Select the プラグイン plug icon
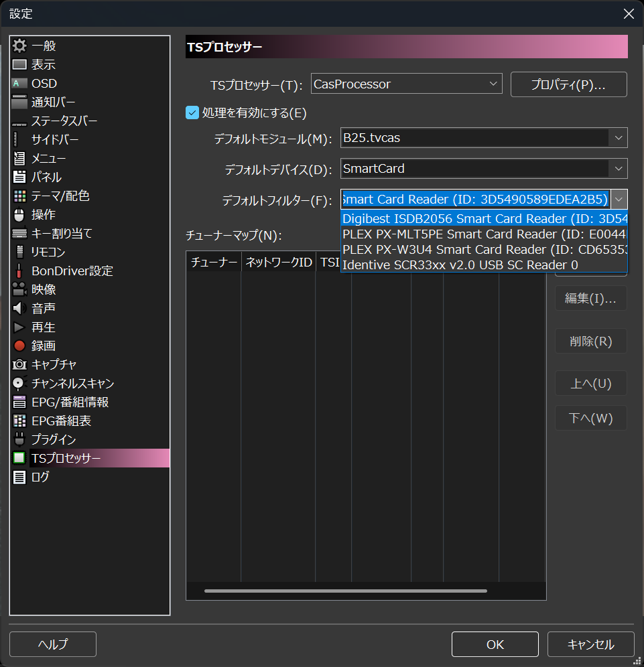 [19, 439]
